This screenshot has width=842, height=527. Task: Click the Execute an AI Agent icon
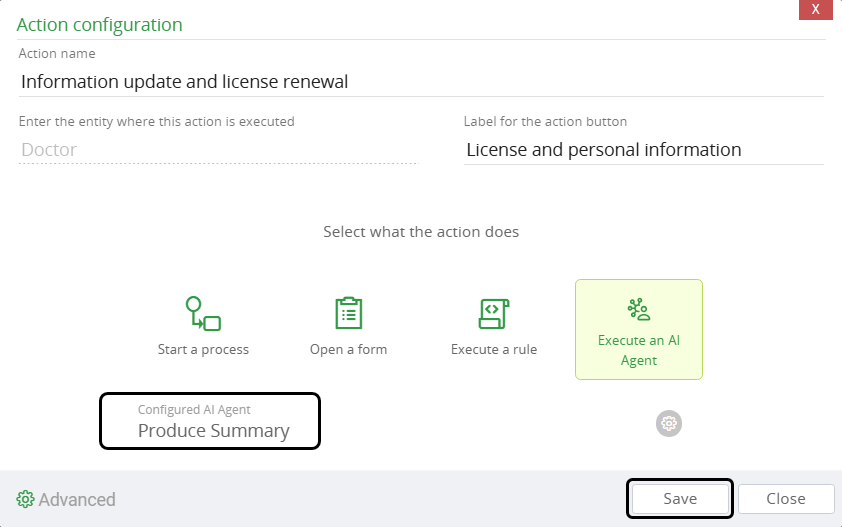(x=638, y=309)
